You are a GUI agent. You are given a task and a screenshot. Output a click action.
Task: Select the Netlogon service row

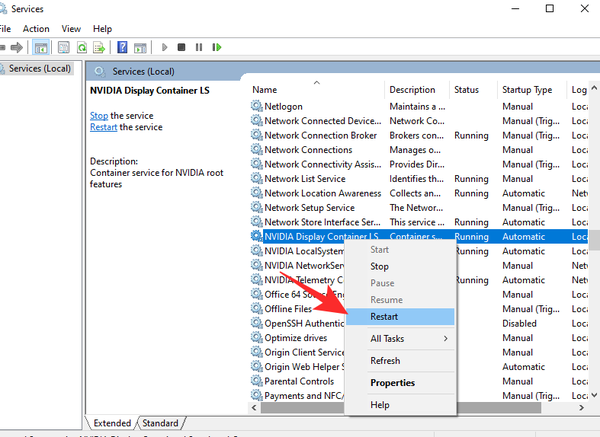pos(419,106)
